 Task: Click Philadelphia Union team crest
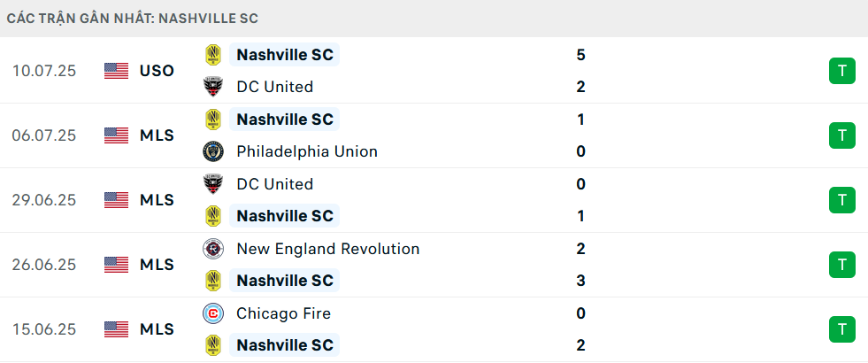tap(213, 151)
